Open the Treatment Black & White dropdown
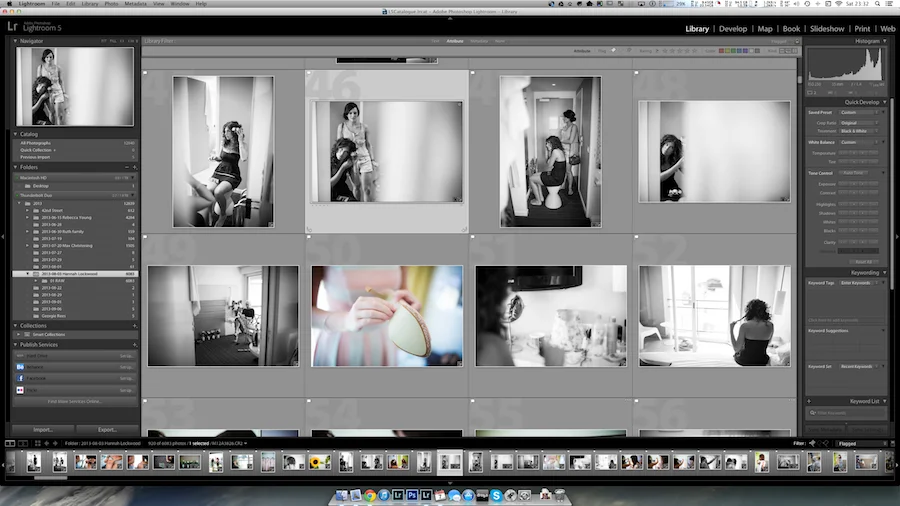The height and width of the screenshot is (506, 900). click(859, 131)
